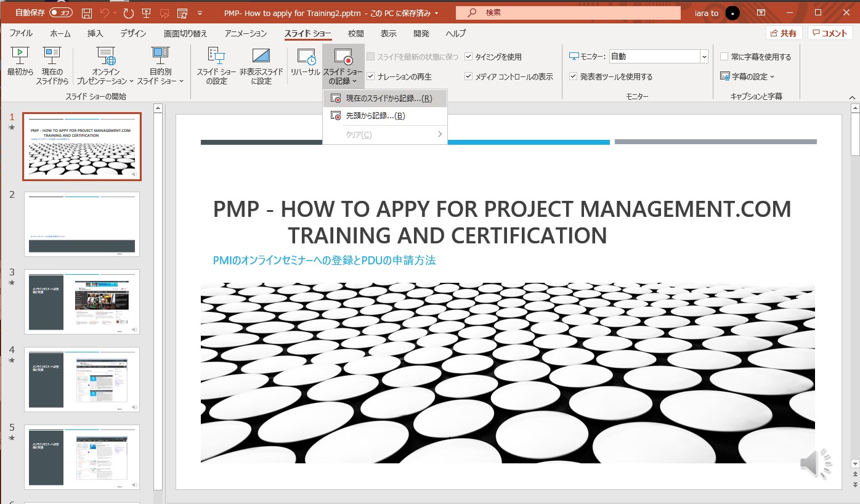
Task: Uncheck 発表者ツールを使用する
Action: coord(574,76)
